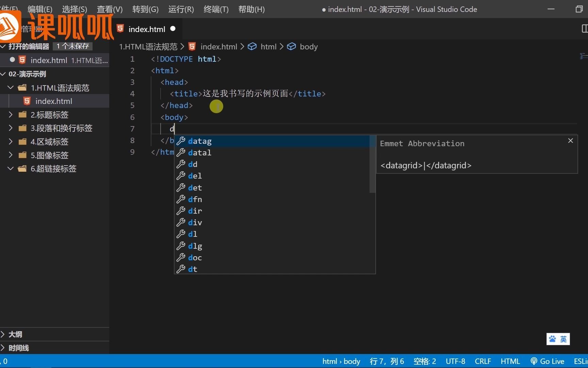Viewport: 588px width, 368px height.
Task: Click Go Live in status bar
Action: point(547,361)
